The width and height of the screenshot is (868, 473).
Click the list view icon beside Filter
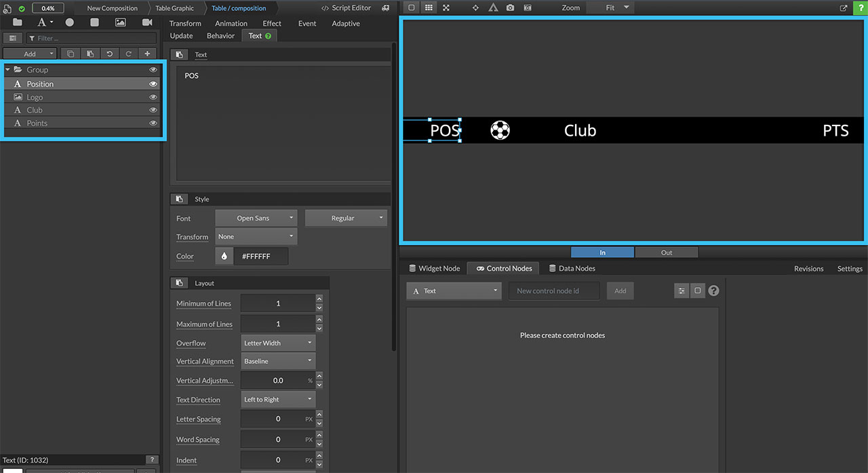(x=13, y=39)
